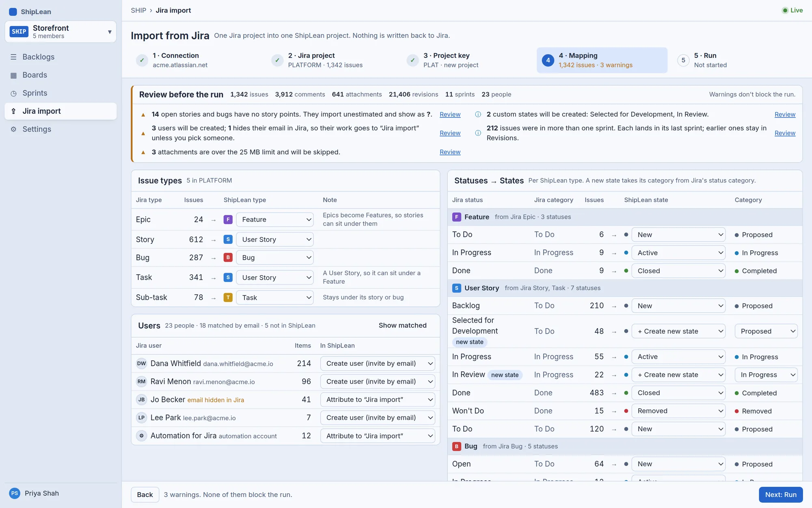This screenshot has width=812, height=508.
Task: Click the red B icon in the Bug issue type row
Action: click(x=228, y=258)
